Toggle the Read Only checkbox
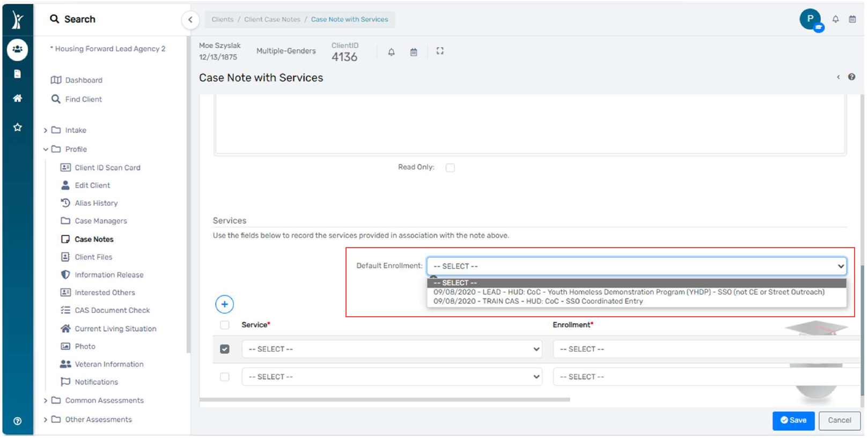Viewport: 868px width, 440px height. click(x=450, y=168)
